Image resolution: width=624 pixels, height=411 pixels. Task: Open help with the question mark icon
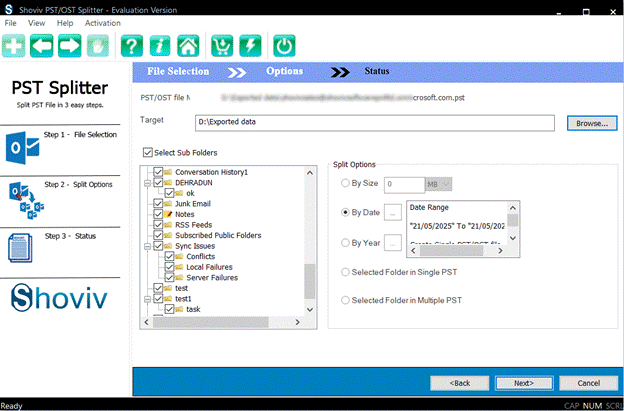132,46
